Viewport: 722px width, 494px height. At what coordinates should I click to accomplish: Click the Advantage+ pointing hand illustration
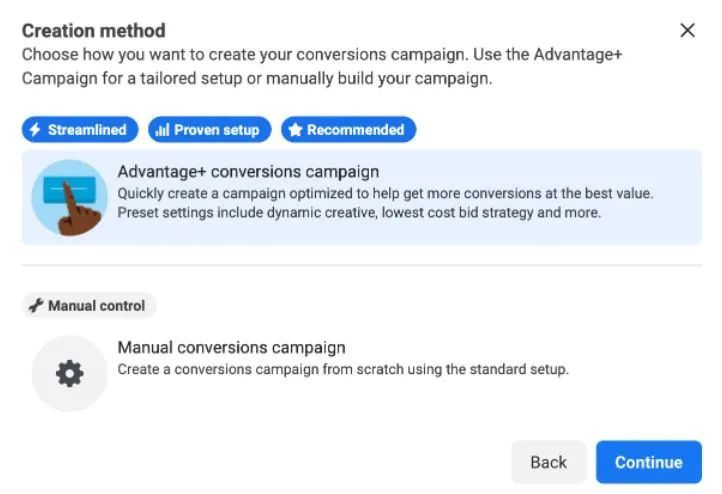click(68, 197)
